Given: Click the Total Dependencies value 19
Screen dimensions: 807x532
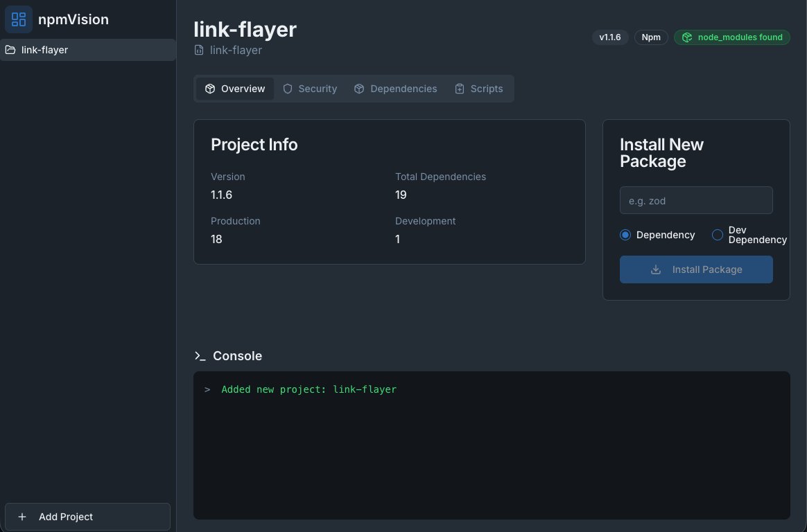Looking at the screenshot, I should [401, 195].
